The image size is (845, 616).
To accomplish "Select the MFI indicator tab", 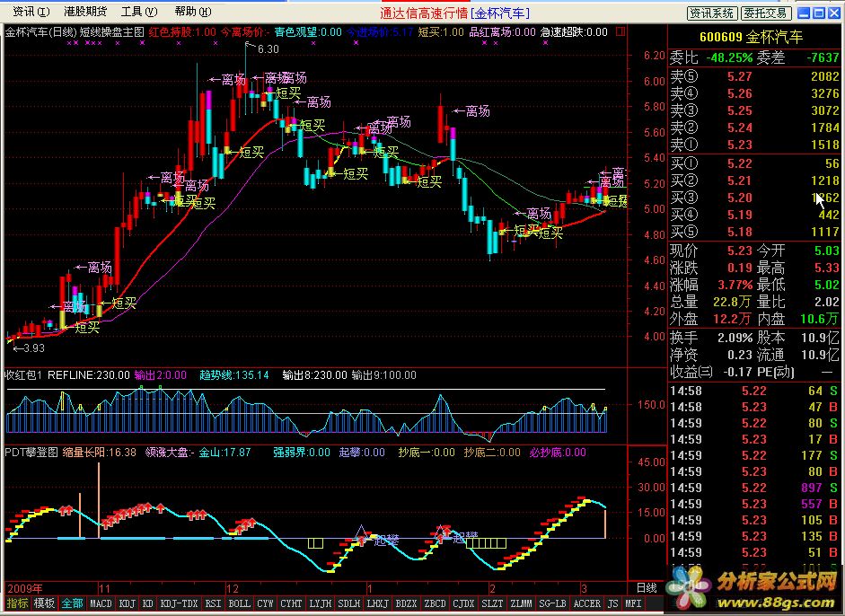I will coord(633,603).
